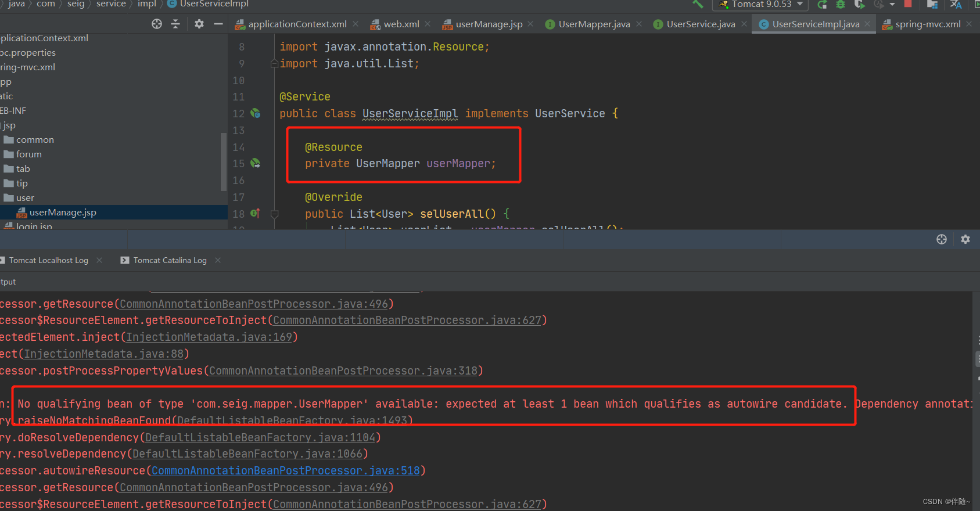
Task: Click Spring bean gutter icon on line 12
Action: (255, 113)
